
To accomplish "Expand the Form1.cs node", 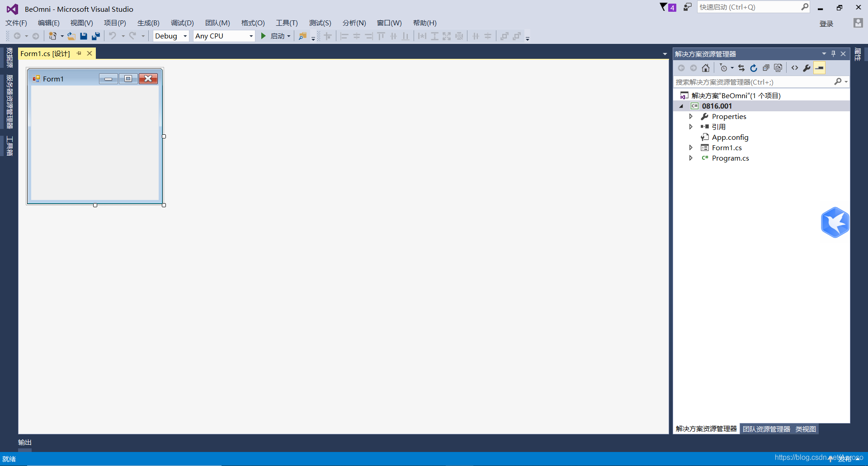I will 691,147.
